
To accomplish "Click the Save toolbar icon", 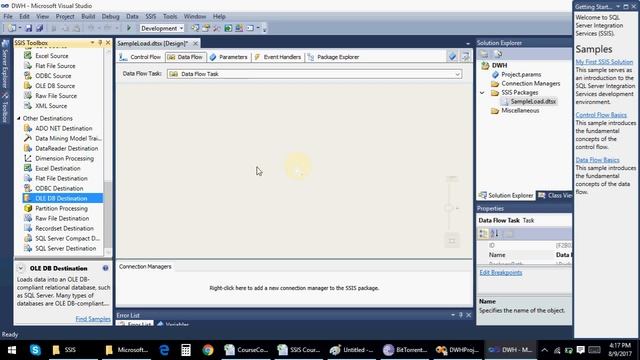I will (x=29, y=28).
